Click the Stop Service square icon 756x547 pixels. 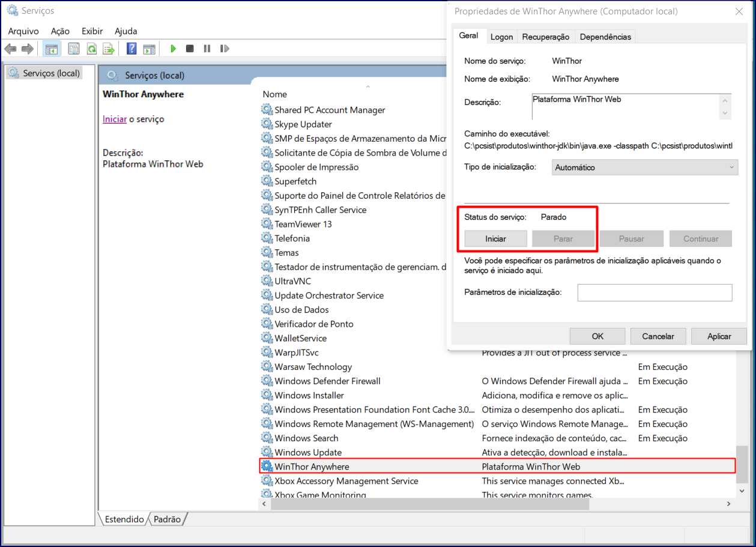click(x=190, y=49)
